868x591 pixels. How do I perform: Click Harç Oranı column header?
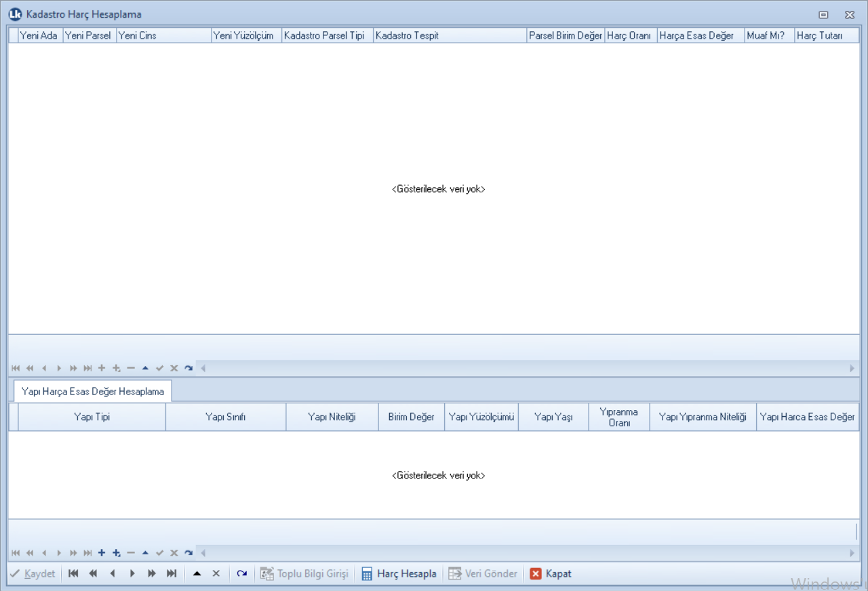click(631, 35)
